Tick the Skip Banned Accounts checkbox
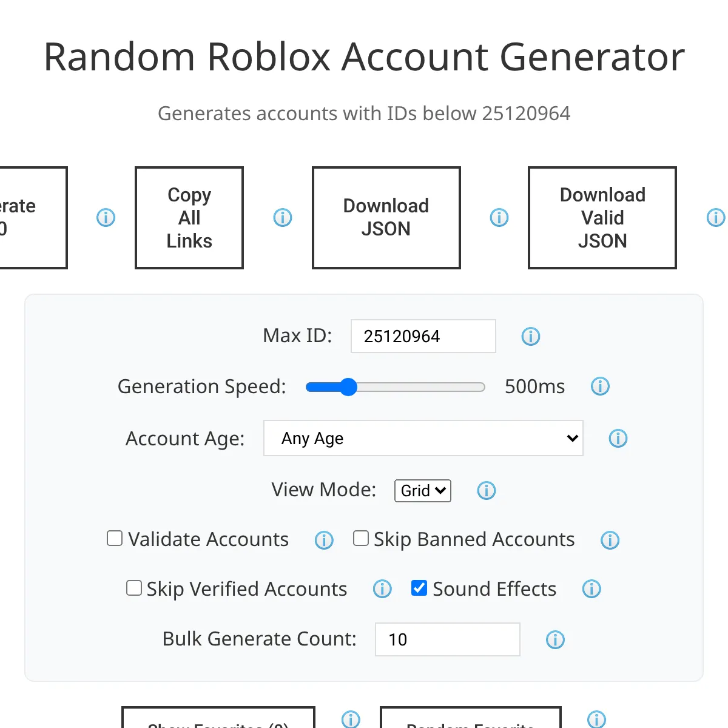This screenshot has height=728, width=728. (361, 539)
